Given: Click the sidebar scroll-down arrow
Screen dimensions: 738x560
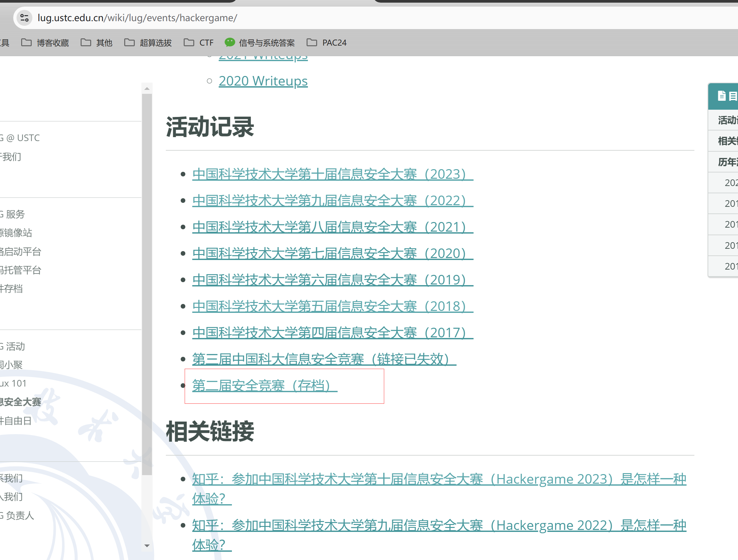Looking at the screenshot, I should tap(147, 546).
